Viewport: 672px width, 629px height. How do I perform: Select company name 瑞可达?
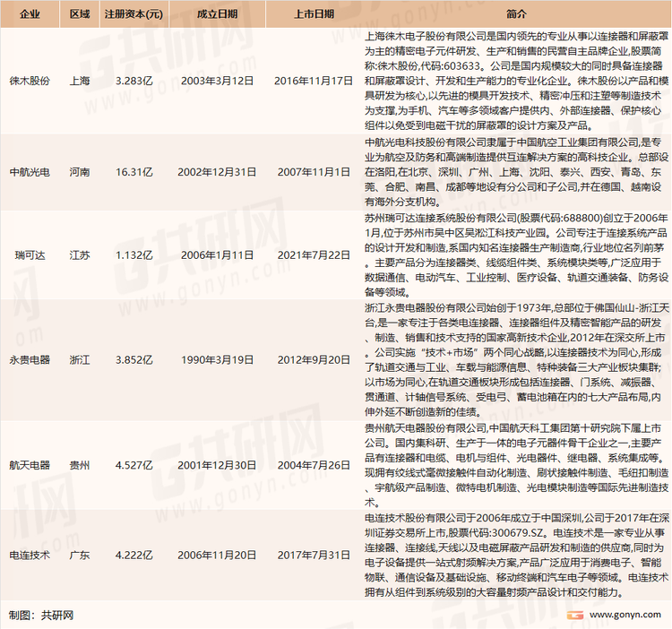click(30, 255)
